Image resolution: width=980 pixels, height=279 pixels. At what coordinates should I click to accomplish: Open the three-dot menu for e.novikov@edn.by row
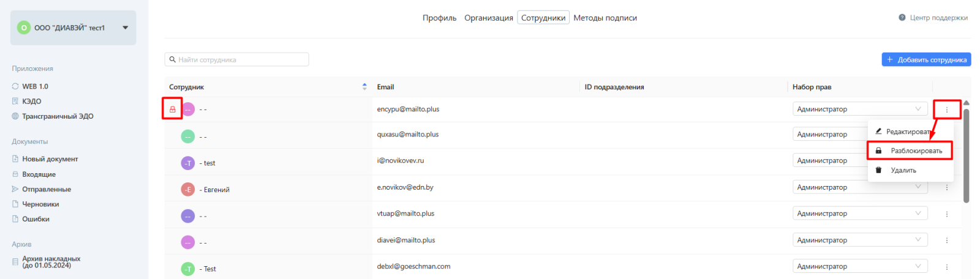click(x=946, y=187)
